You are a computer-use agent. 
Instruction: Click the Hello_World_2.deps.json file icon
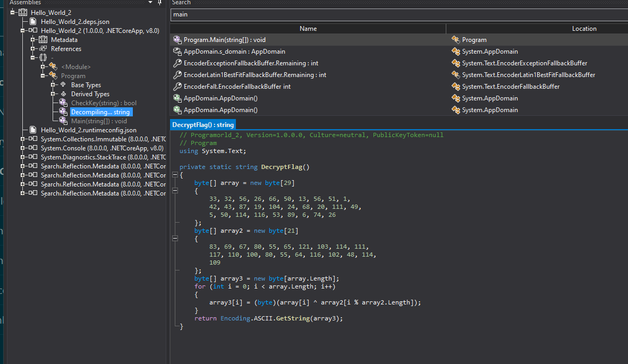[x=33, y=22]
